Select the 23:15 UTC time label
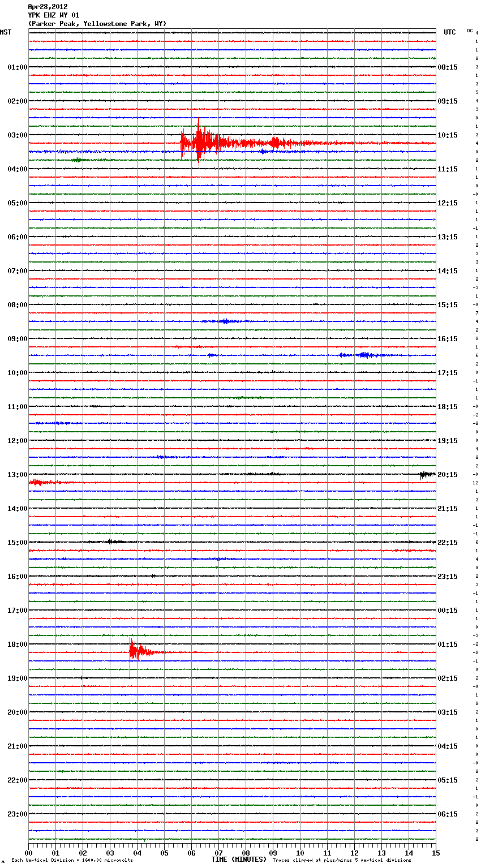Screen dimensions: 481x868 pyautogui.click(x=448, y=577)
